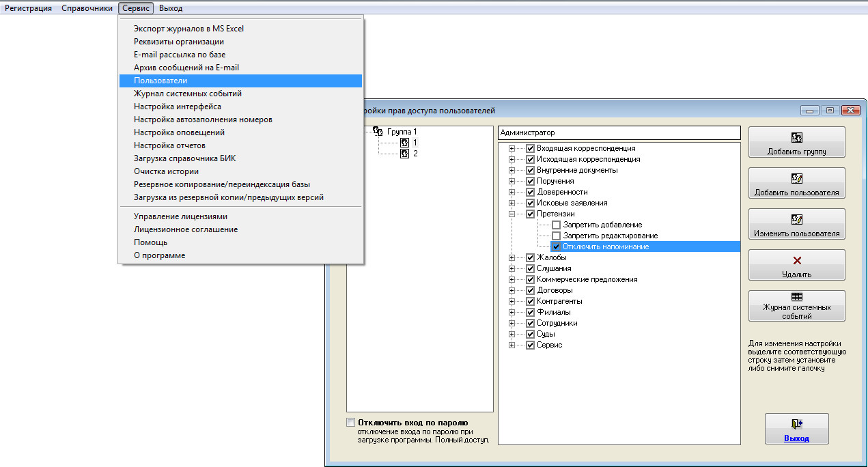The height and width of the screenshot is (467, 868).
Task: Choose Резервное копирование/переиндексация базы
Action: click(x=241, y=184)
